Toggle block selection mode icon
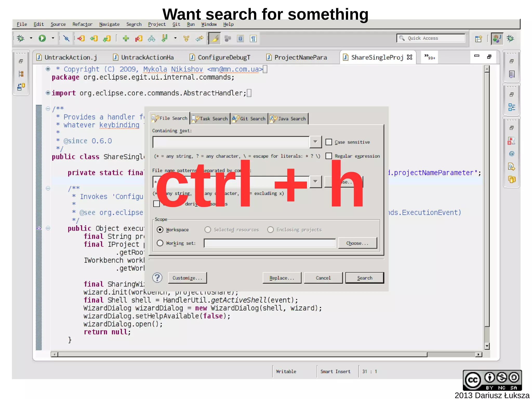 [x=241, y=38]
